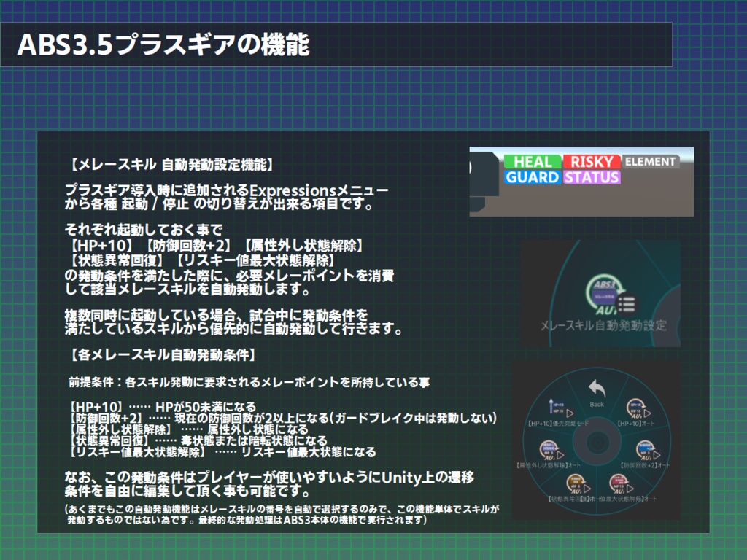The width and height of the screenshot is (747, 560).
Task: Toggle 【防御回数+2】オート in radial menu
Action: (x=646, y=451)
